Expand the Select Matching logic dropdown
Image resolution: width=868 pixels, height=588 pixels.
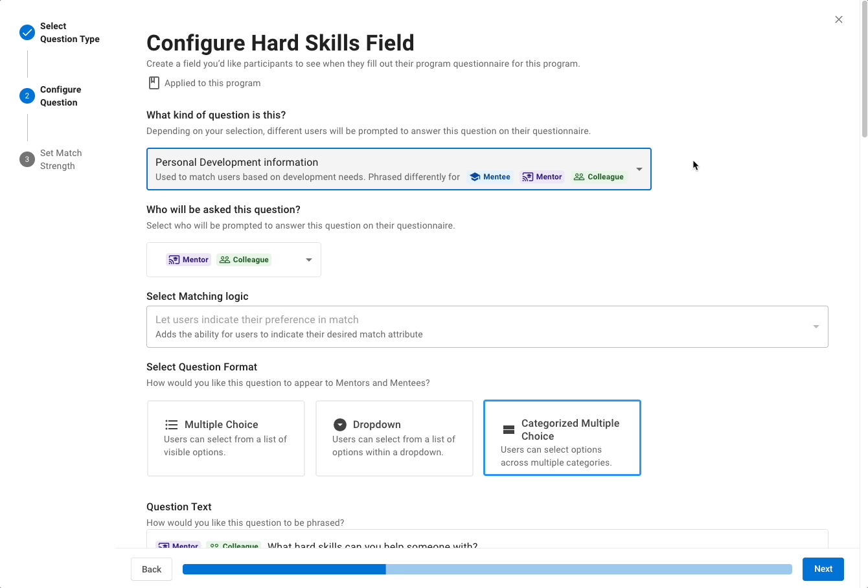tap(487, 326)
